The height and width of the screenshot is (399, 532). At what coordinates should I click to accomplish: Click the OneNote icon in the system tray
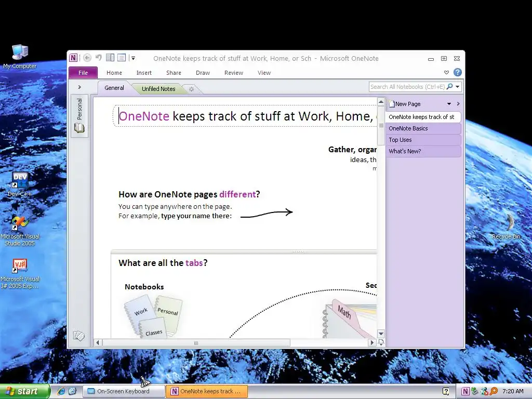pos(465,391)
